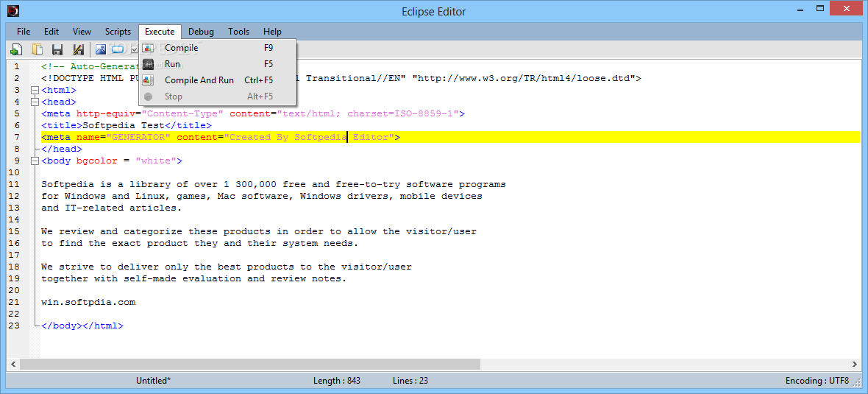Choose Compile from the Execute menu
This screenshot has width=868, height=394.
218,48
